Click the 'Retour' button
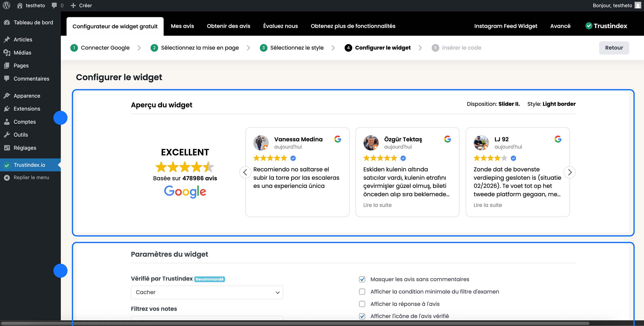 pyautogui.click(x=614, y=48)
